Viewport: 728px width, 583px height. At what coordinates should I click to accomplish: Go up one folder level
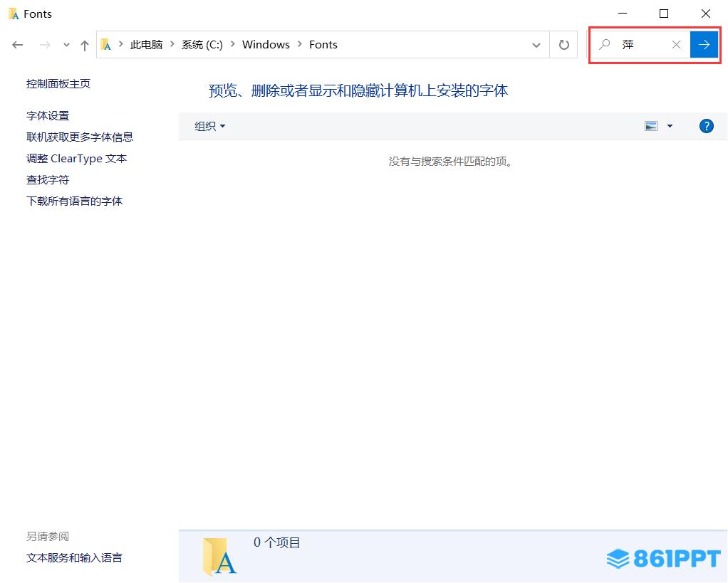click(85, 45)
